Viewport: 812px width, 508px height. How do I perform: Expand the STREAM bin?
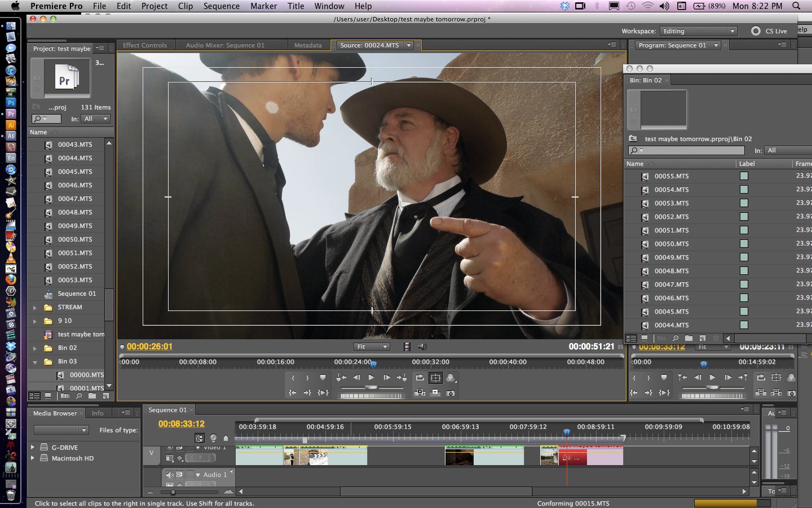click(35, 308)
